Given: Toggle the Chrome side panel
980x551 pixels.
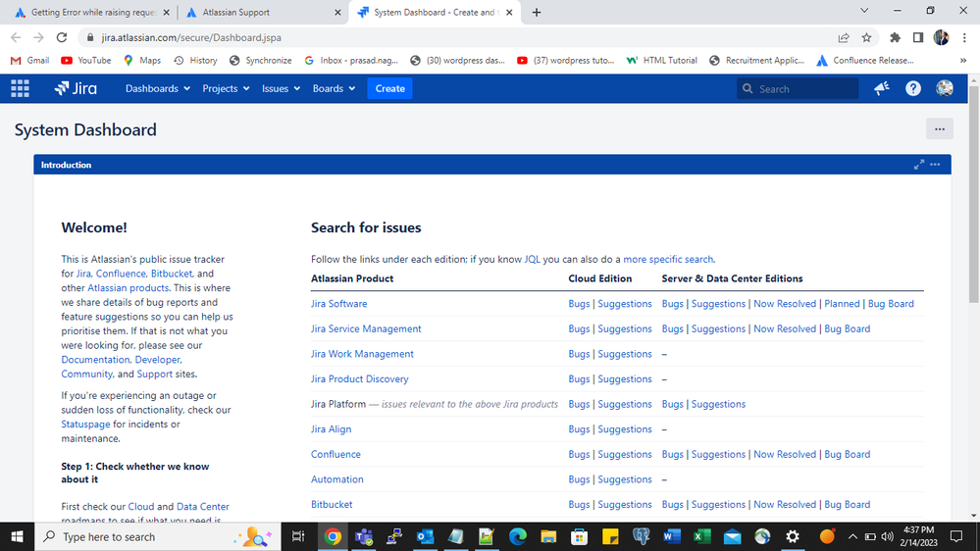Looking at the screenshot, I should [x=917, y=37].
